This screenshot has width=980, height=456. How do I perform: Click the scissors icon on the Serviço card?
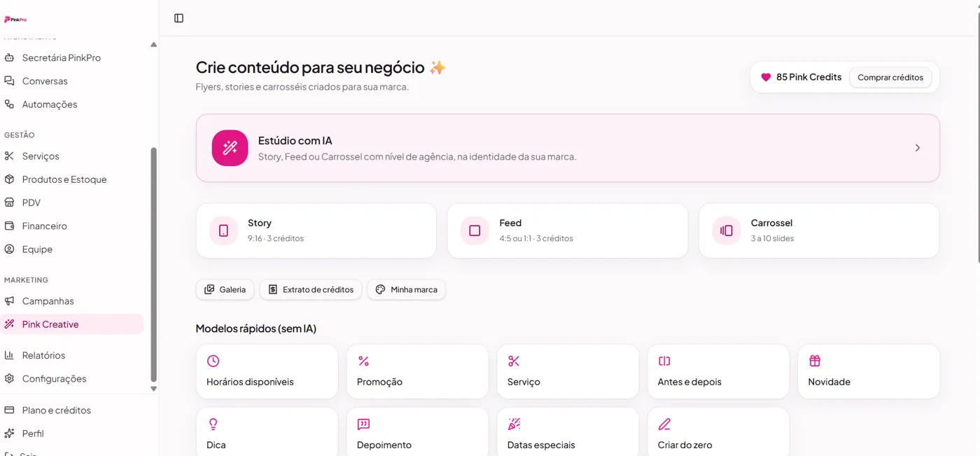(x=514, y=361)
